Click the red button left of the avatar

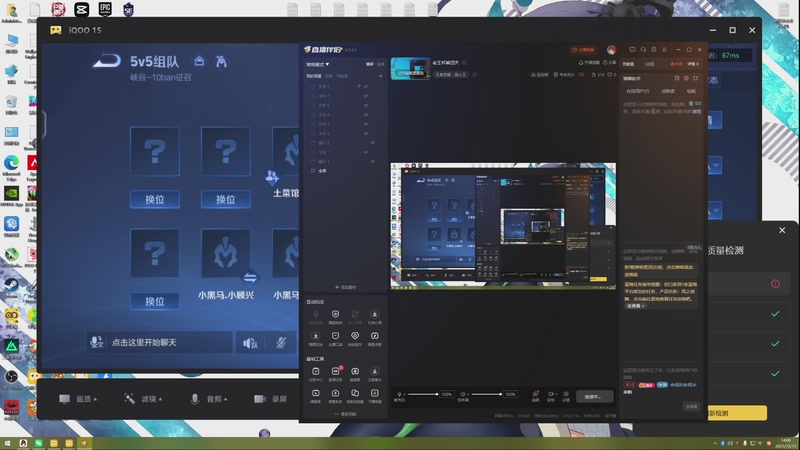(x=583, y=49)
